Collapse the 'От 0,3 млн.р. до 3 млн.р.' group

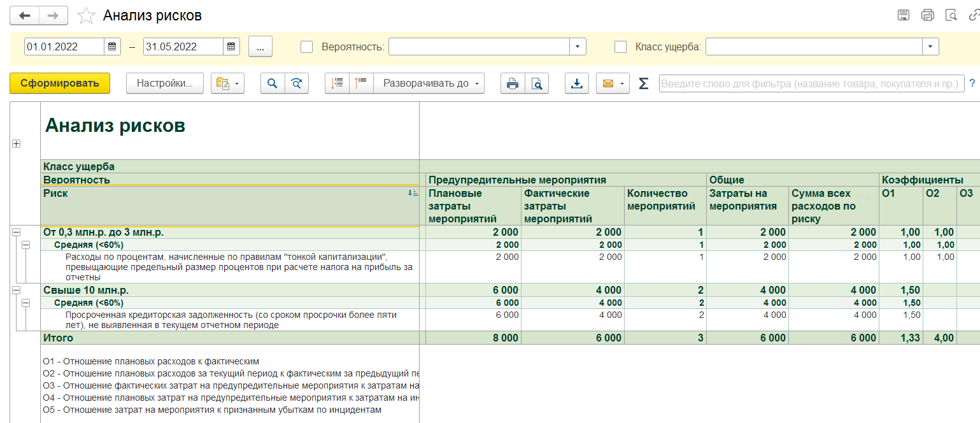(16, 233)
